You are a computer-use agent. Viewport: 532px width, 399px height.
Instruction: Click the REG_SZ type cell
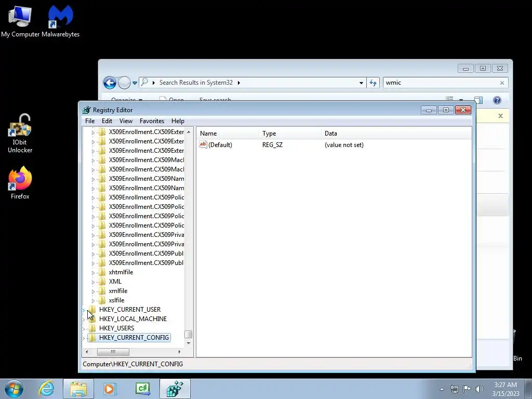click(x=272, y=145)
